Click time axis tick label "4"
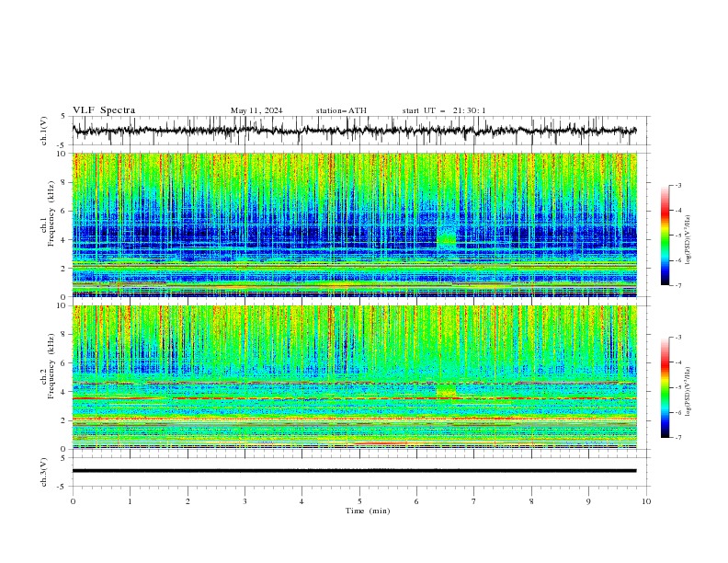 point(301,501)
